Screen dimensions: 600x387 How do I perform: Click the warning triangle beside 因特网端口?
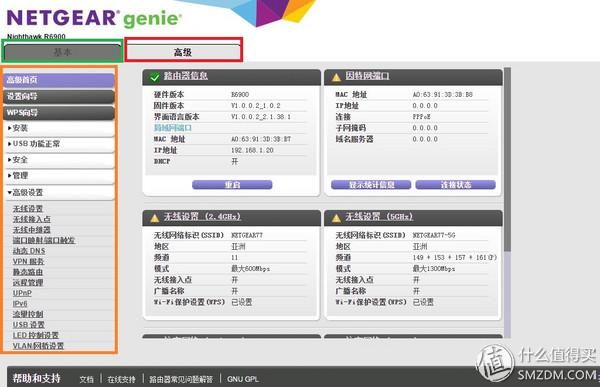[336, 77]
